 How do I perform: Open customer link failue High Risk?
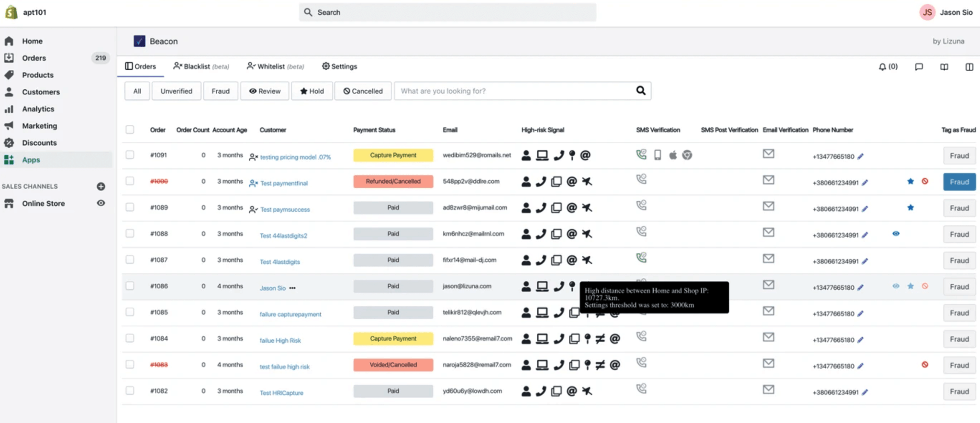click(280, 341)
